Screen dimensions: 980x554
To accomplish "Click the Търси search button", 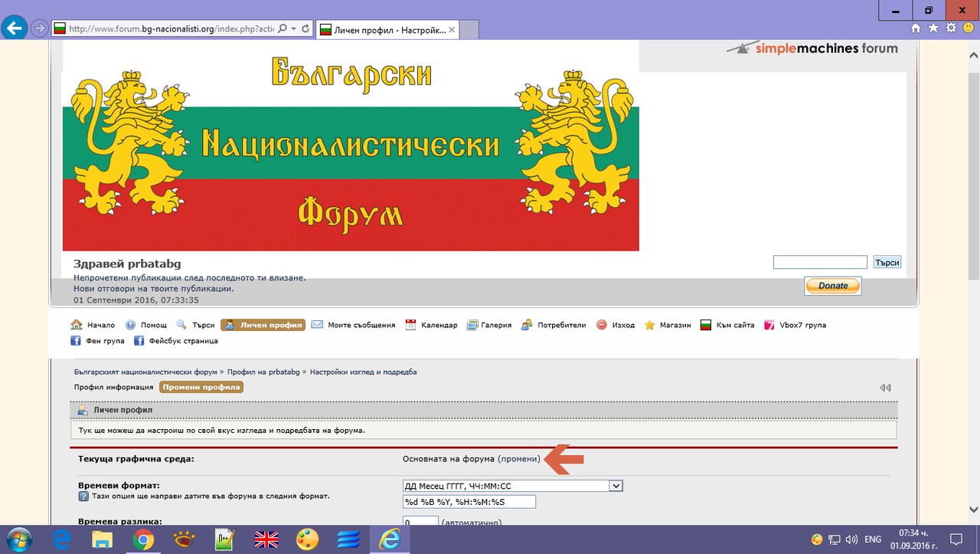I will pos(887,262).
